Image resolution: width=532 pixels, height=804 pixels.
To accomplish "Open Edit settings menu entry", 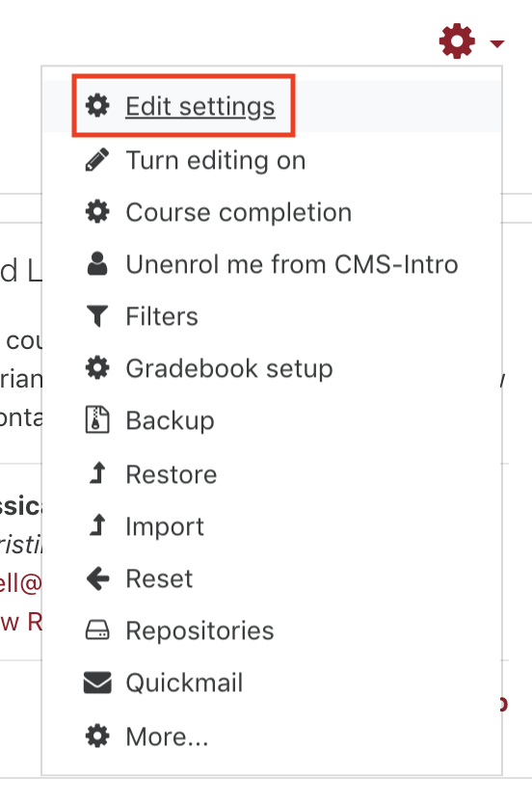I will tap(199, 107).
